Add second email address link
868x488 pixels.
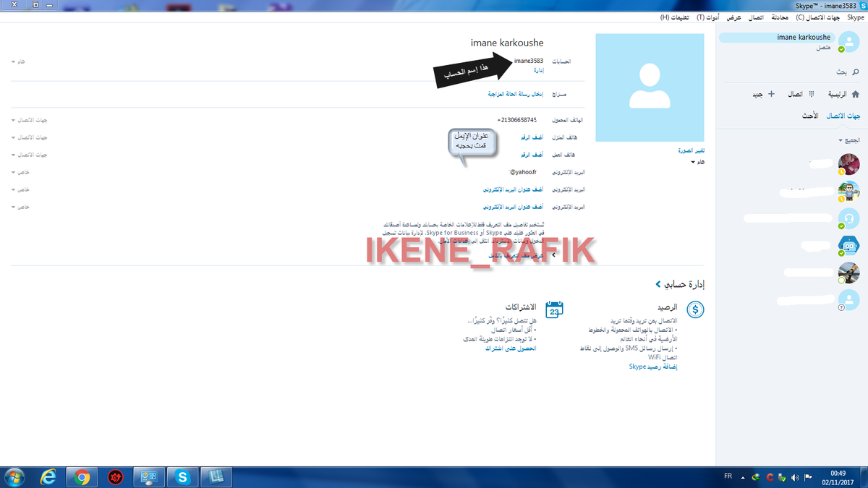(514, 189)
